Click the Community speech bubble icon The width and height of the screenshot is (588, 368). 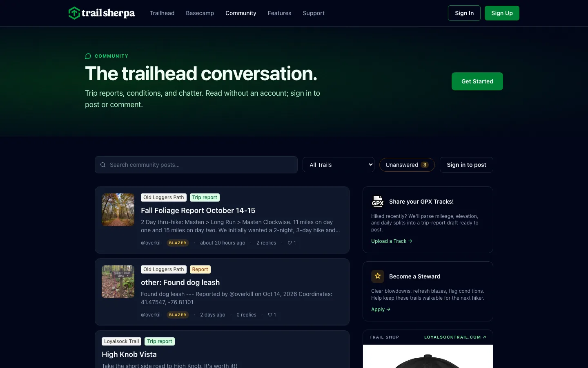click(x=88, y=56)
